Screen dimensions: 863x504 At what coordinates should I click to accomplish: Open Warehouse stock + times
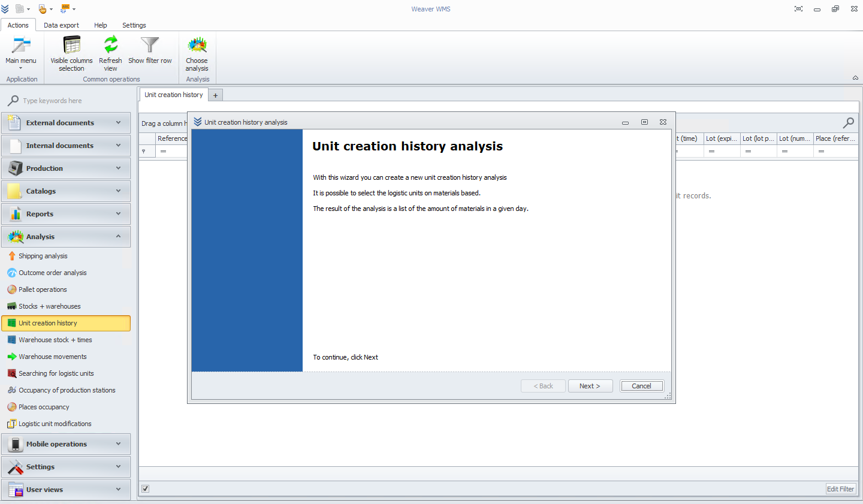click(x=66, y=340)
